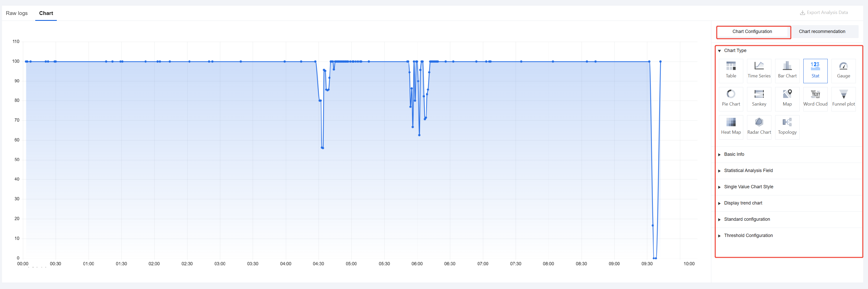
Task: Select the Gauge chart type
Action: (843, 71)
